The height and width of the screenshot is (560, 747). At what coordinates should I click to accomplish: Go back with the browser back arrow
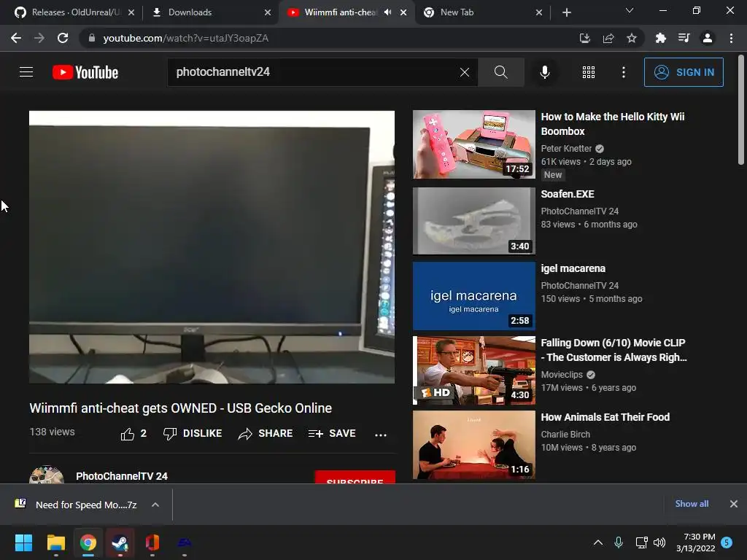coord(16,38)
